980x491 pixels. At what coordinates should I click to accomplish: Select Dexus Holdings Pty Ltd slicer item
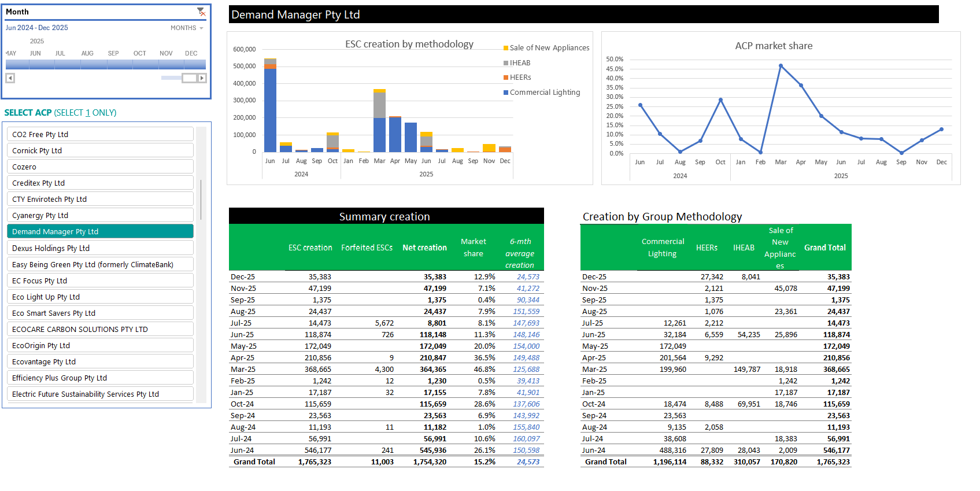pyautogui.click(x=100, y=248)
